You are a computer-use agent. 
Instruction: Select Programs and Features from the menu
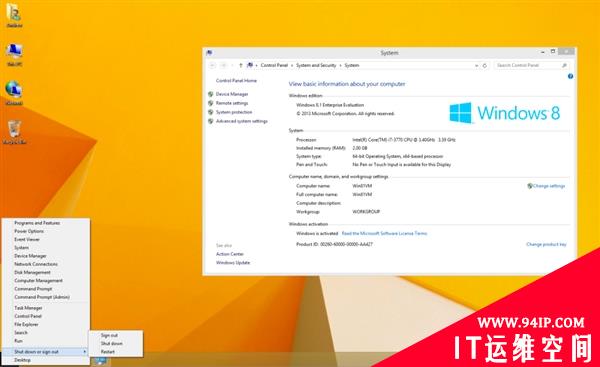point(37,223)
